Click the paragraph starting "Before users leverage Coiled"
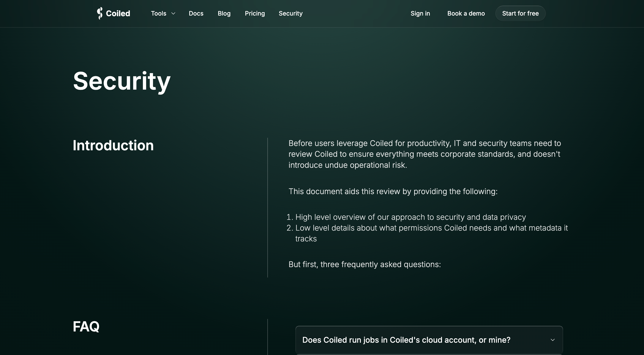This screenshot has width=644, height=355. pos(425,154)
